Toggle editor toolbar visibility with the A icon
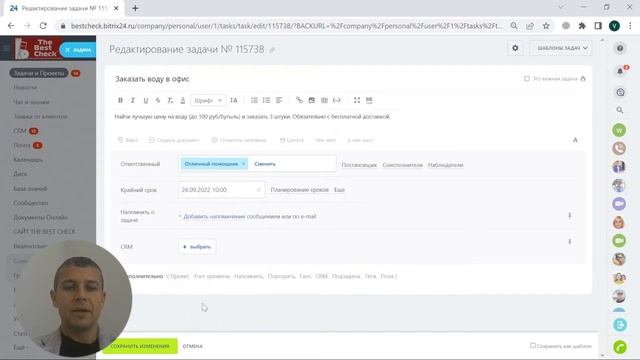640x360 pixels. pos(575,140)
